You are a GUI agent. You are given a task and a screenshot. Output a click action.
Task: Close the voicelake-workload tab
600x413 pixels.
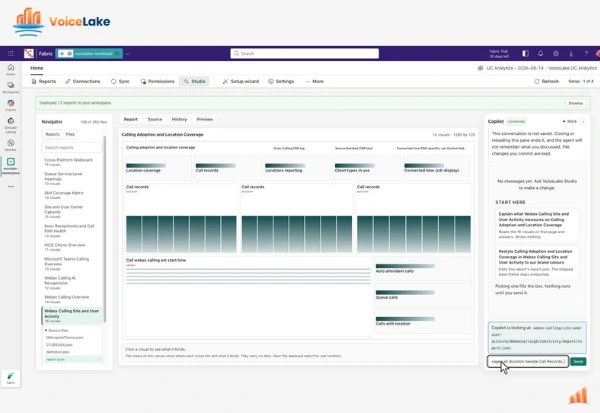[x=118, y=54]
